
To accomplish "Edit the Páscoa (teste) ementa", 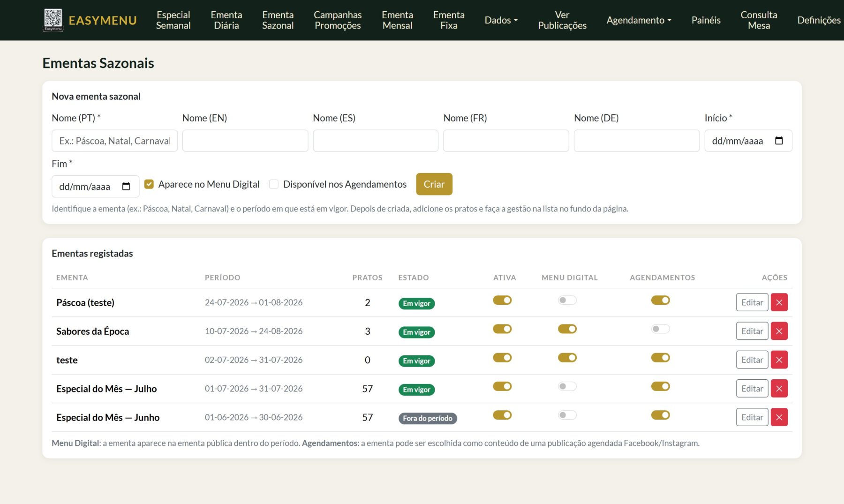I will point(752,302).
